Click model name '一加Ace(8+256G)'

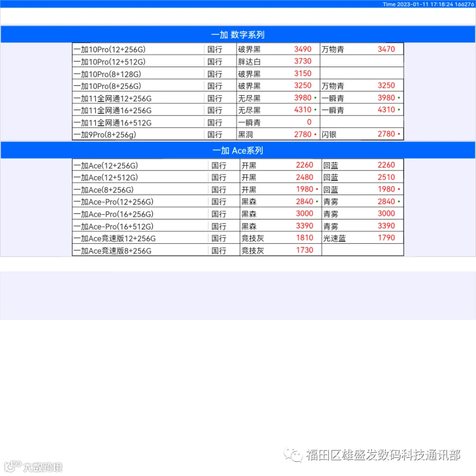pos(104,190)
